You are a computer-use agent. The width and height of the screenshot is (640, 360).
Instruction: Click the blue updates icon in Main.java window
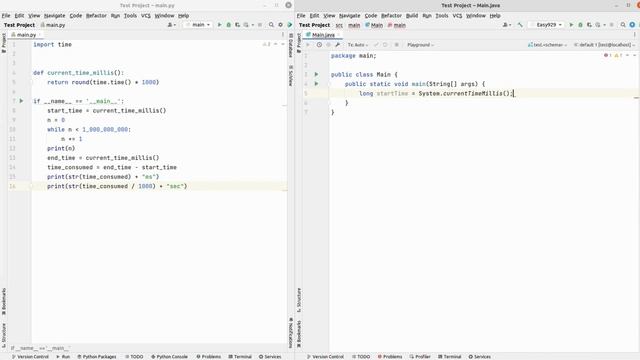tap(632, 25)
